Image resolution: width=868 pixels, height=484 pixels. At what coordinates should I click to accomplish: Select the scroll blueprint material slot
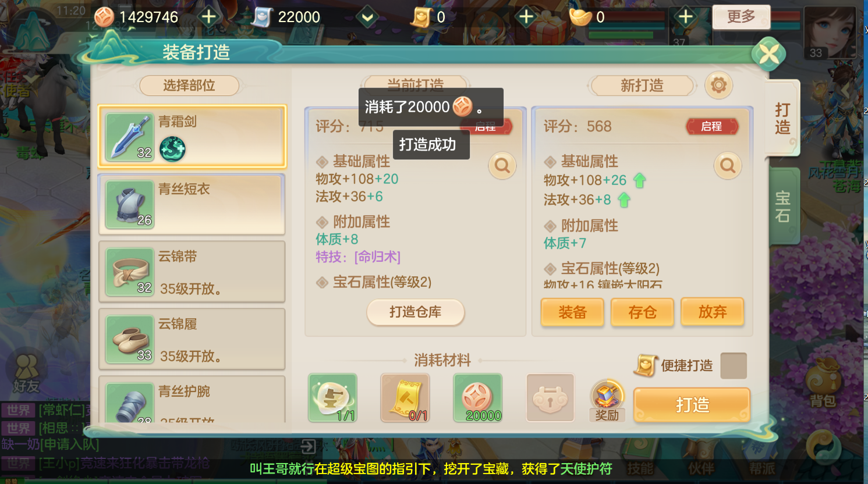[405, 398]
